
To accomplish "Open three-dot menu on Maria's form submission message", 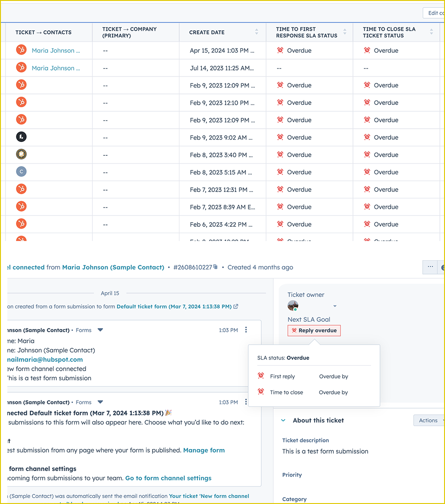I will pos(246,330).
